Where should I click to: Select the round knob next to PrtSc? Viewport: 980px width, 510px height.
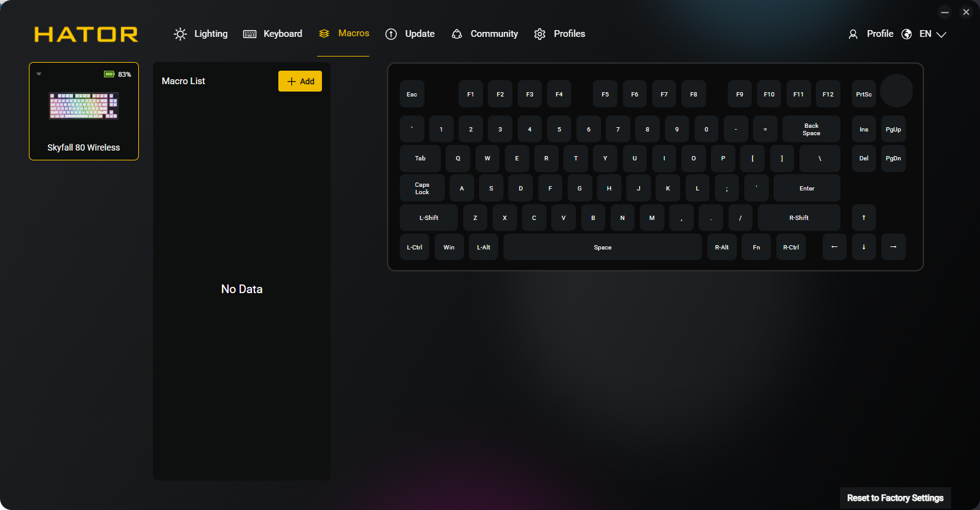[896, 91]
